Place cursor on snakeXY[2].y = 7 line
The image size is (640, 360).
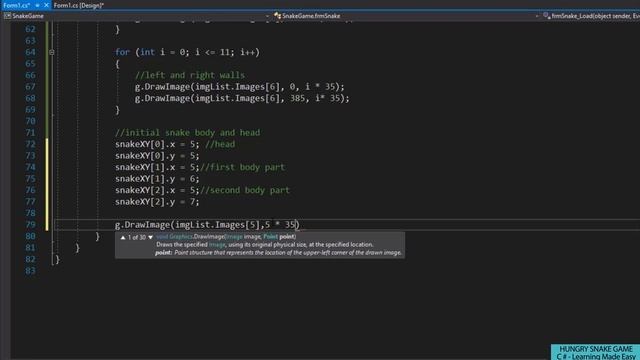pos(157,201)
